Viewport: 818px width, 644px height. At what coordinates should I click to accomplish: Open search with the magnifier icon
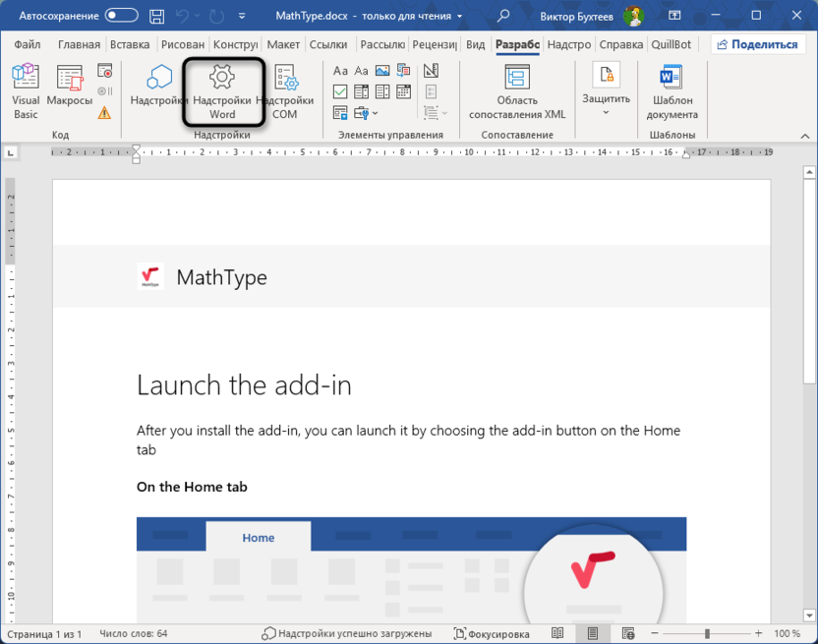503,16
